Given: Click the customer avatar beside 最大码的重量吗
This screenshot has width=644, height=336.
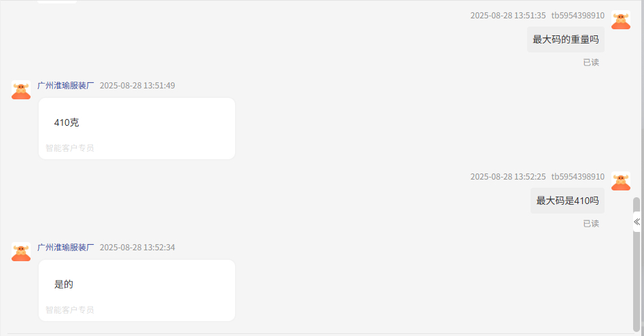Looking at the screenshot, I should tap(621, 20).
